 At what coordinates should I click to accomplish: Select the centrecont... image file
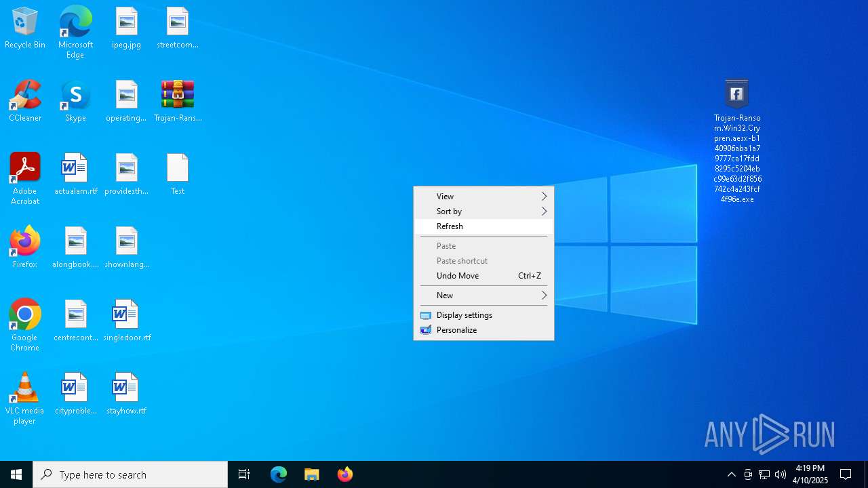click(75, 321)
